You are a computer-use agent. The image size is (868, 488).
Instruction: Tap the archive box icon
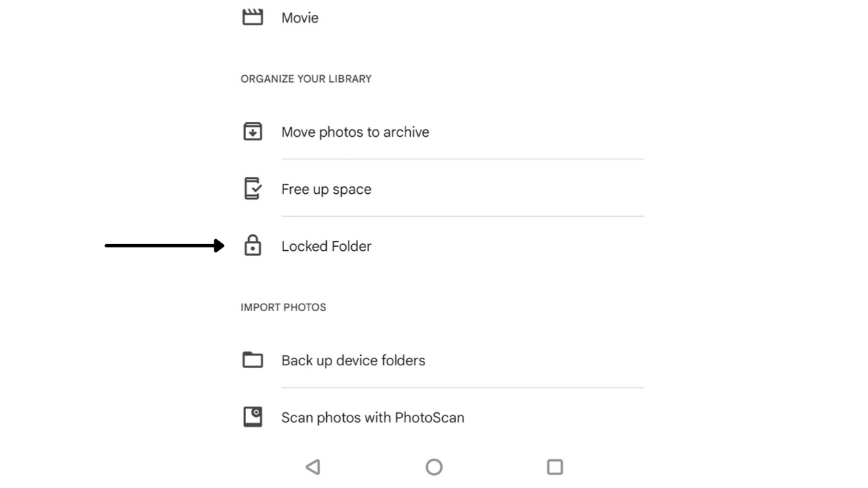(252, 131)
